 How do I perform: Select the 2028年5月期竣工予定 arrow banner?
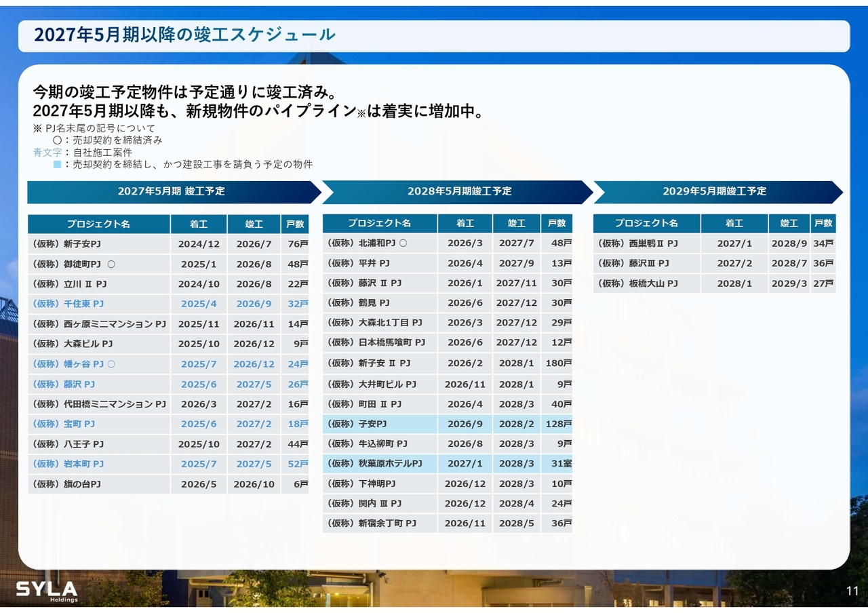[459, 192]
